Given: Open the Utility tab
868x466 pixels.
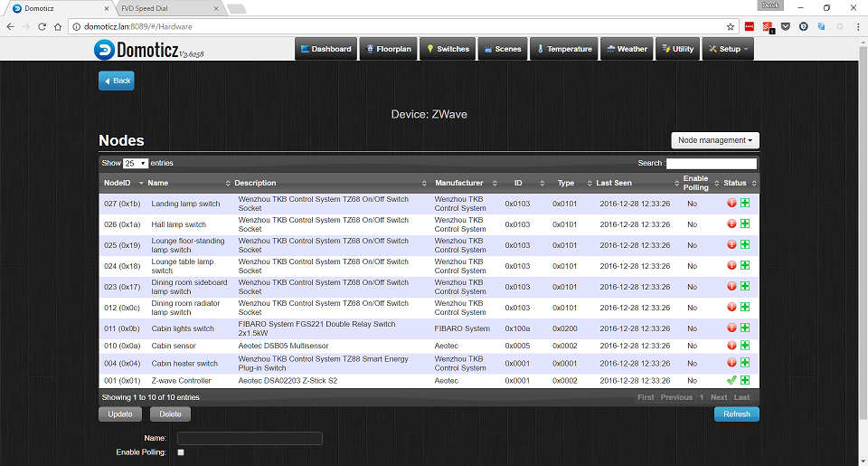Looking at the screenshot, I should [x=678, y=49].
